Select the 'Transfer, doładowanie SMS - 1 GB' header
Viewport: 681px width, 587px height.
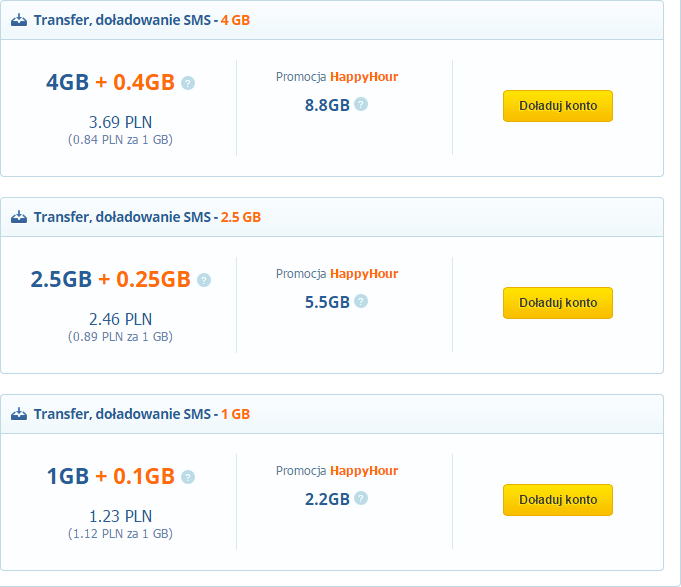coord(142,414)
